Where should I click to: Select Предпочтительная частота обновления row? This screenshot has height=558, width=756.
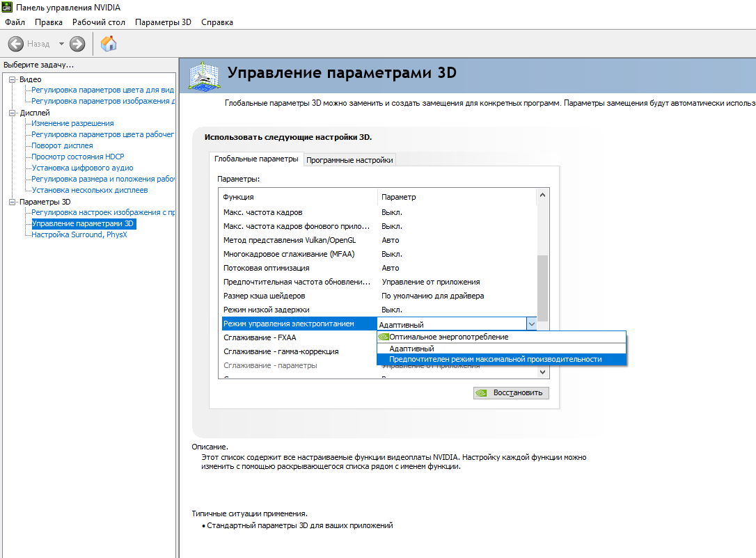click(379, 282)
